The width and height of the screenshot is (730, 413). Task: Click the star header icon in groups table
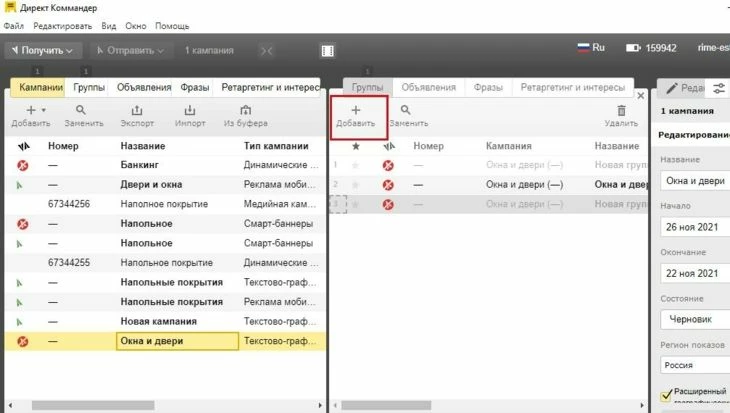tap(356, 146)
